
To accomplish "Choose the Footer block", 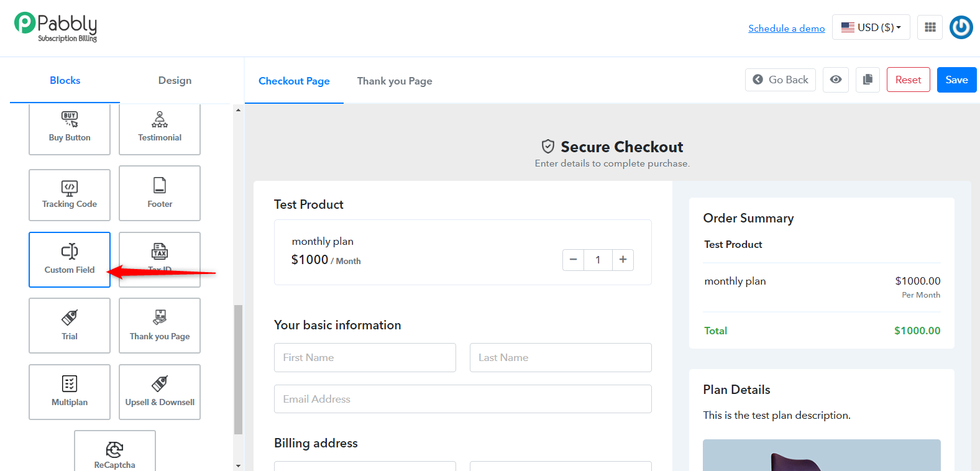I will click(160, 193).
